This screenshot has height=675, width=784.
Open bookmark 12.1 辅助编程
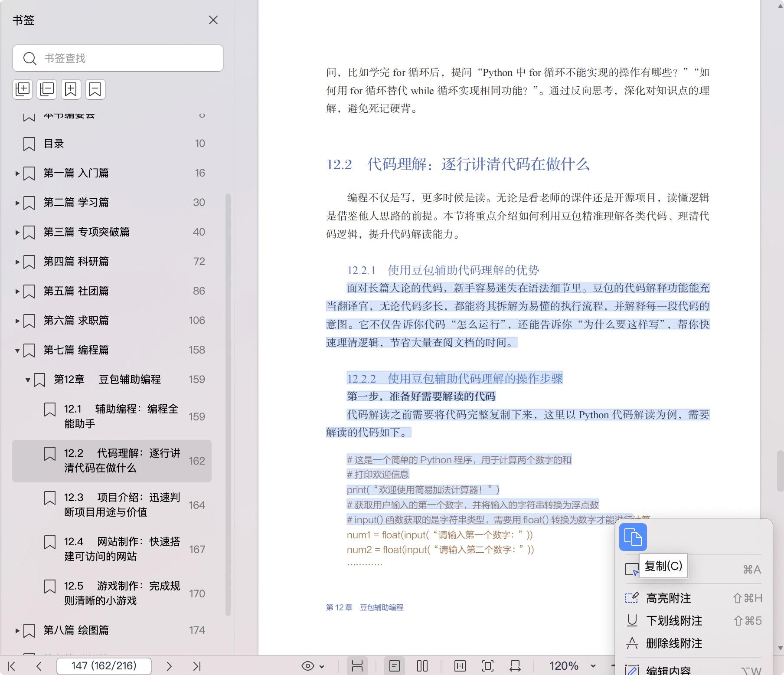click(x=113, y=416)
